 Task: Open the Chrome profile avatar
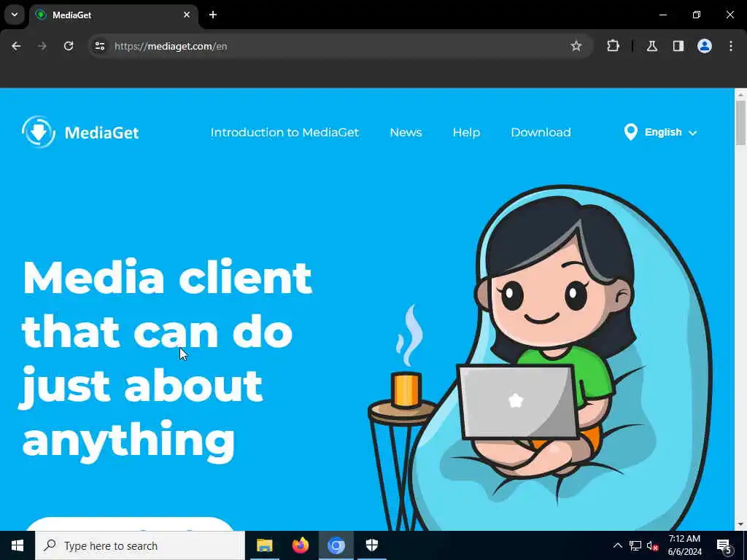tap(705, 46)
